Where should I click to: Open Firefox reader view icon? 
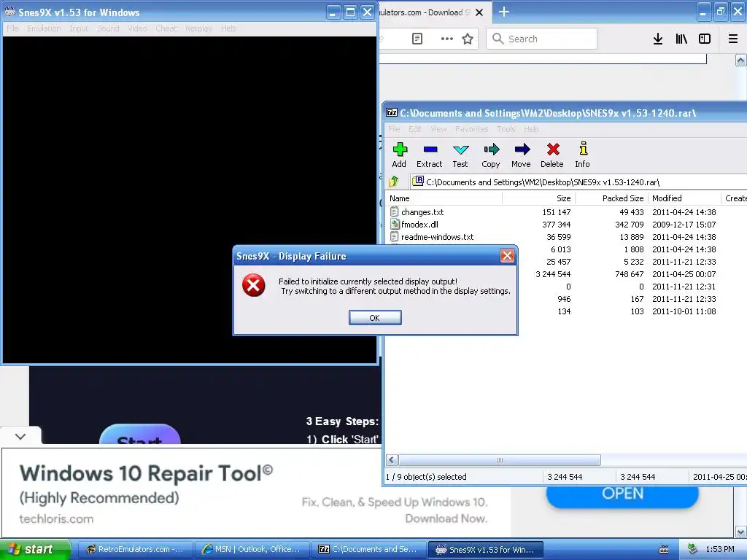coord(417,39)
